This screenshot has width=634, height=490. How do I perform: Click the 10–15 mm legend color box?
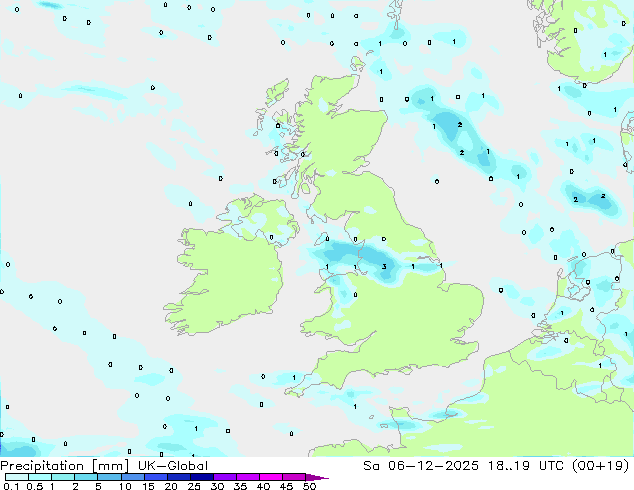point(133,477)
